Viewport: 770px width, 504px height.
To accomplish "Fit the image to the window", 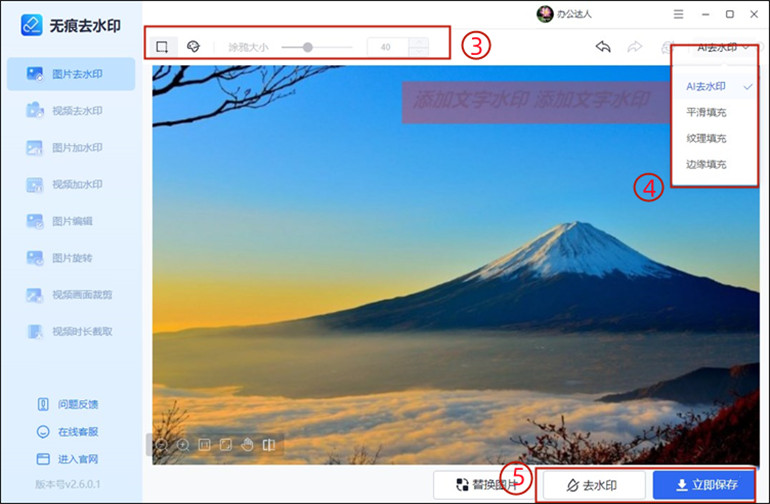I will (226, 445).
